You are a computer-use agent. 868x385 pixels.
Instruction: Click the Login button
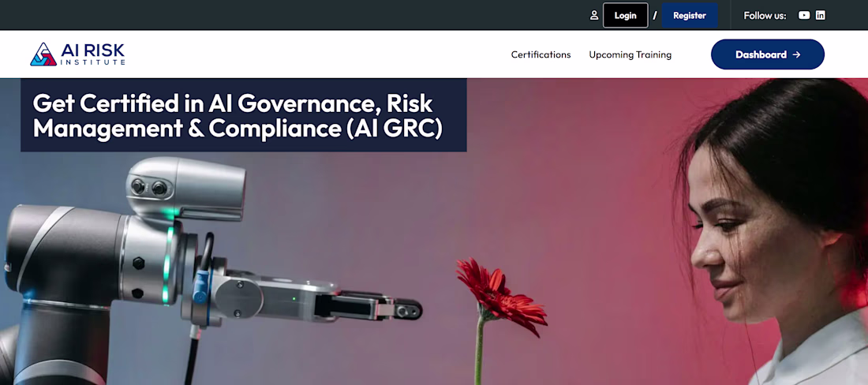click(626, 16)
